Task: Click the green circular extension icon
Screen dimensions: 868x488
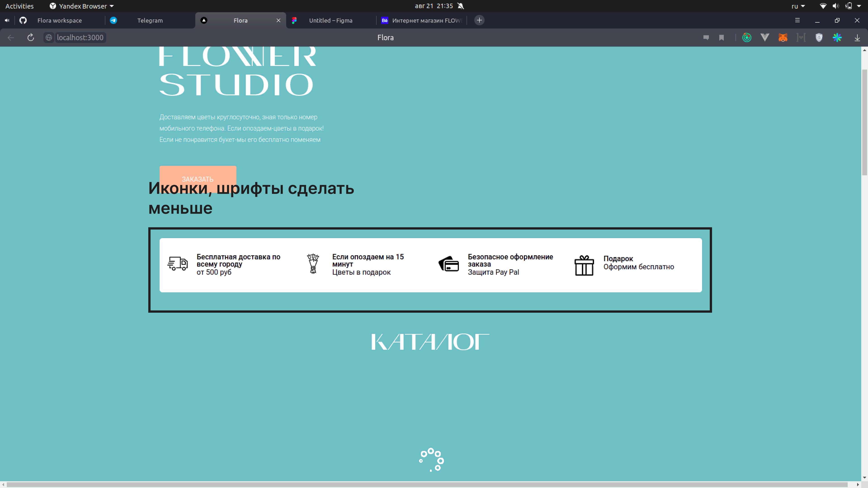Action: (747, 37)
